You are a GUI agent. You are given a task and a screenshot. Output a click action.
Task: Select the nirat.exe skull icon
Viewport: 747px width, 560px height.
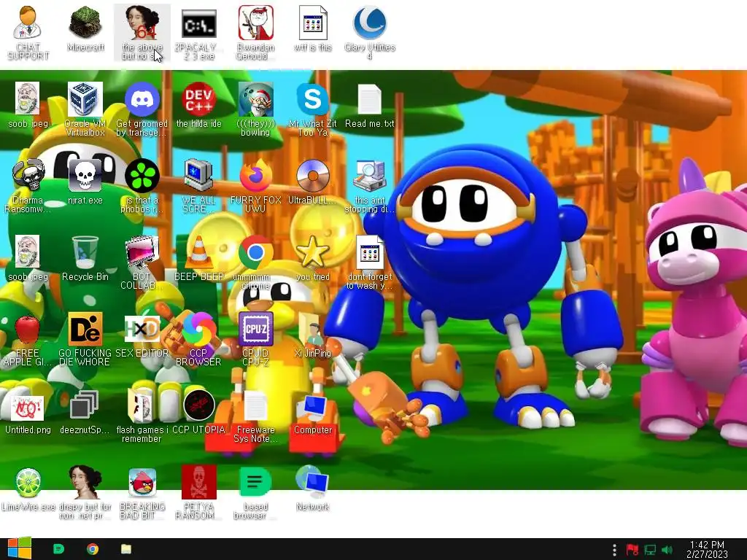(85, 176)
